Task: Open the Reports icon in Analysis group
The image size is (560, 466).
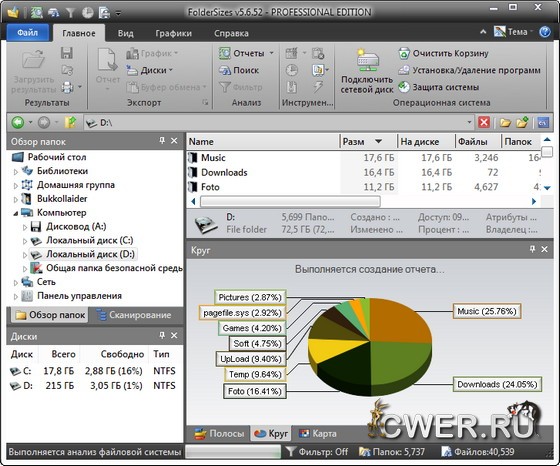Action: click(x=224, y=53)
